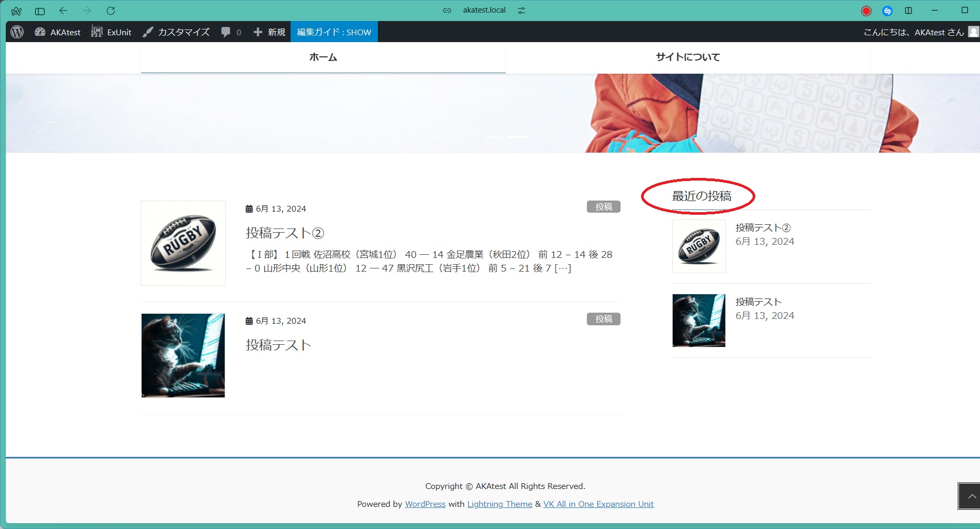Open the AKAtest dashboard menu

tap(58, 32)
